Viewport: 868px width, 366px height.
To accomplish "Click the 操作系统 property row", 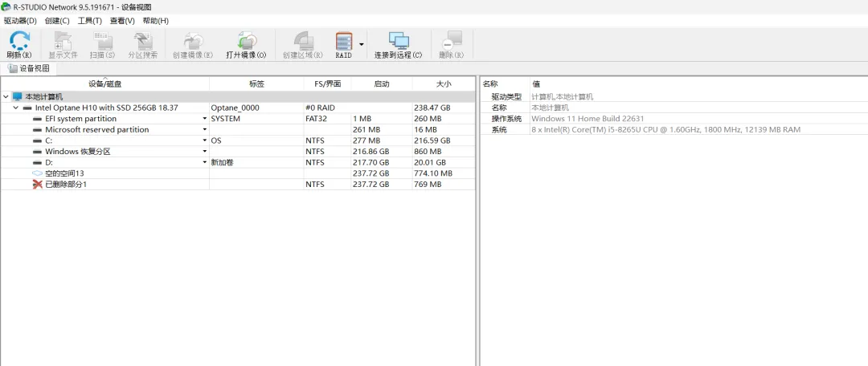I will click(674, 119).
